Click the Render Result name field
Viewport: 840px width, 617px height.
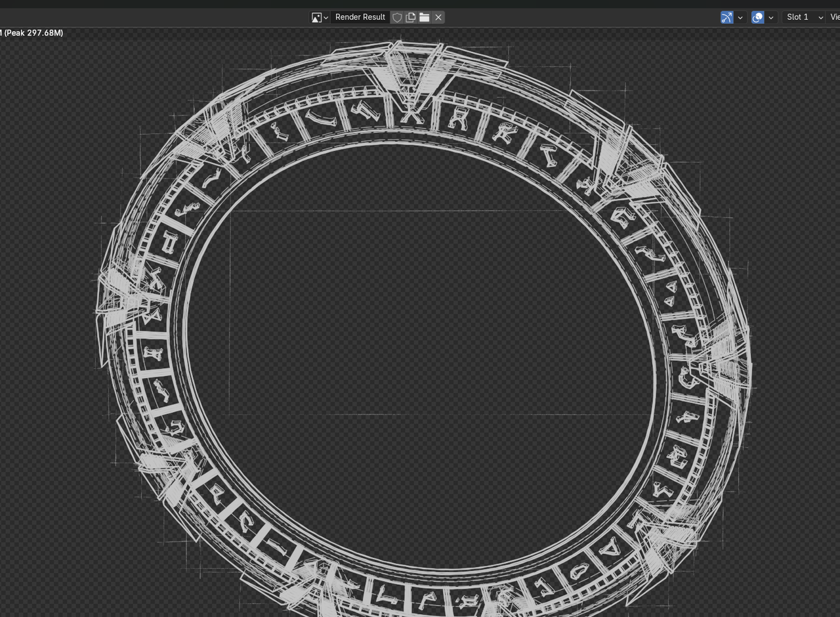click(x=360, y=17)
